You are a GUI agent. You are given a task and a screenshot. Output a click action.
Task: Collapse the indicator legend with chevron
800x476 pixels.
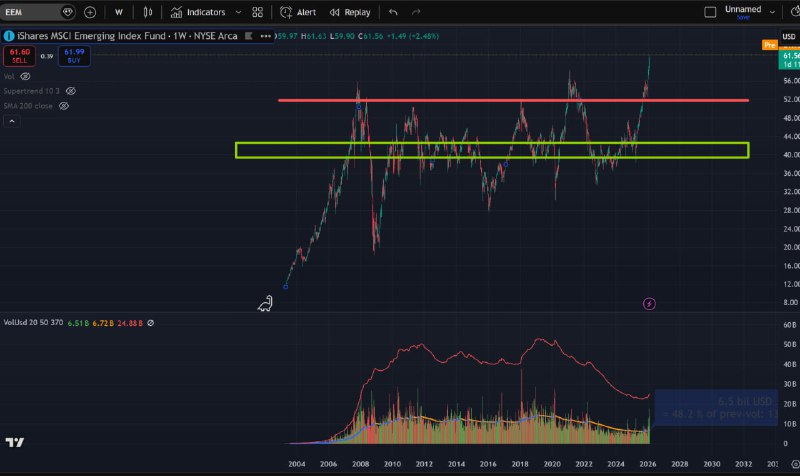(12, 121)
